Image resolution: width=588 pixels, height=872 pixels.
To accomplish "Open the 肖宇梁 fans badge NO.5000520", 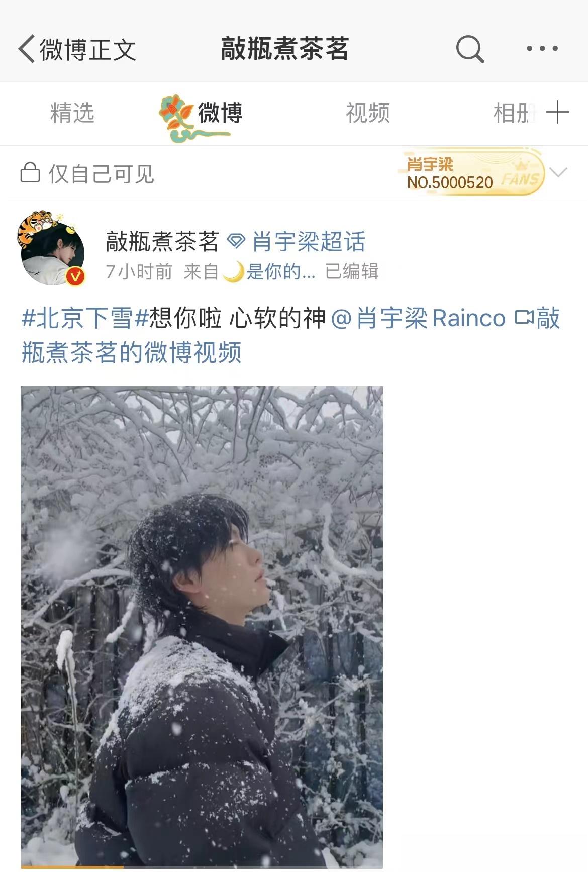I will (x=472, y=172).
